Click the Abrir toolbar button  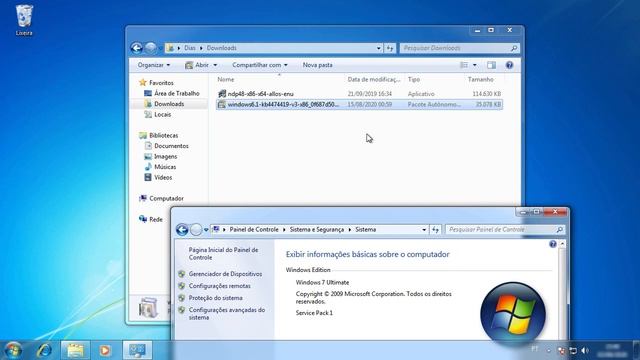click(x=197, y=65)
